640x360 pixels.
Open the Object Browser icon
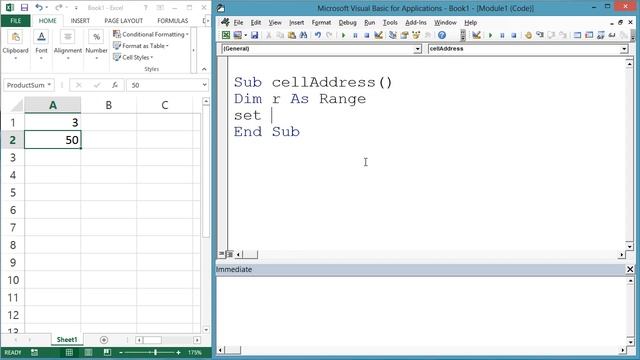416,36
